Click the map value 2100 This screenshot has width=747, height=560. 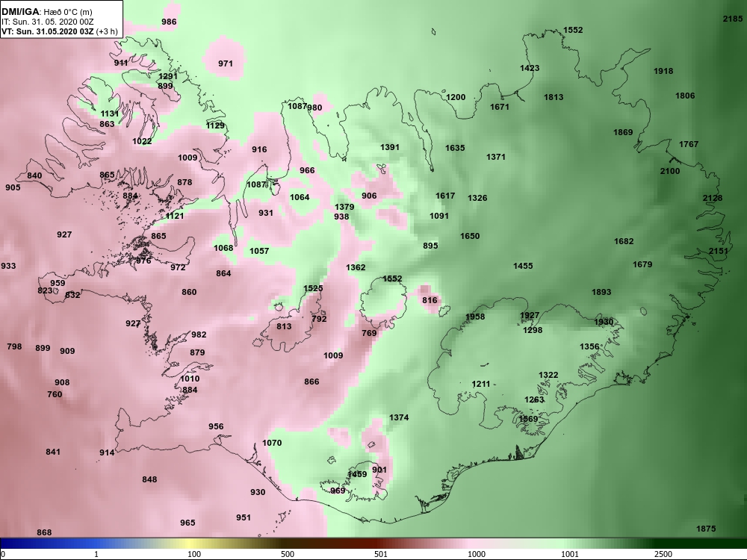pos(670,171)
